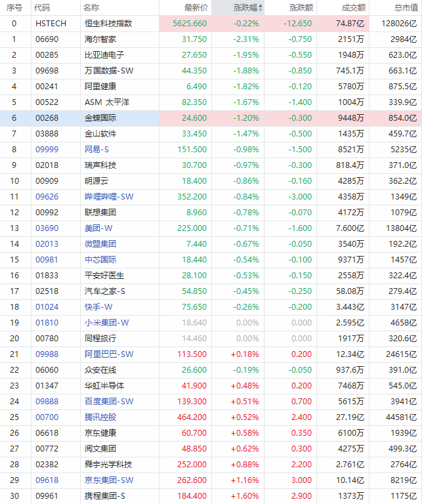
Task: Select 海尔智家 stock name
Action: click(x=100, y=39)
